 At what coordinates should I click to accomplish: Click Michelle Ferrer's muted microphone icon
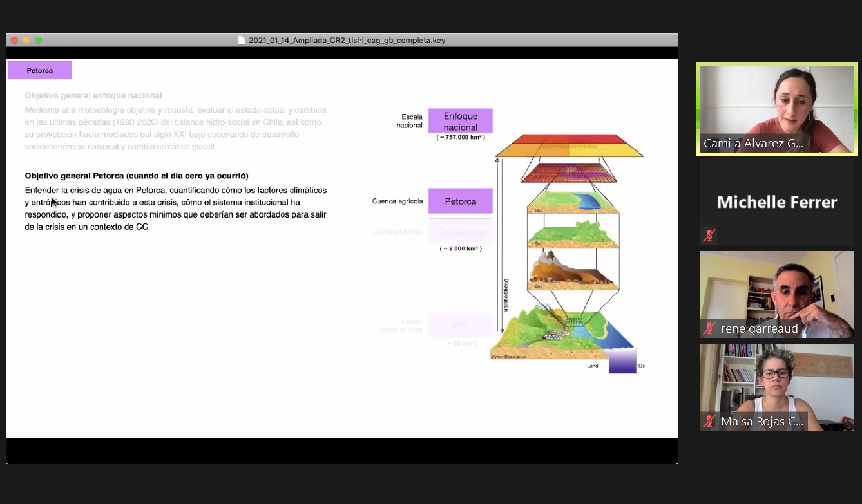[x=709, y=236]
